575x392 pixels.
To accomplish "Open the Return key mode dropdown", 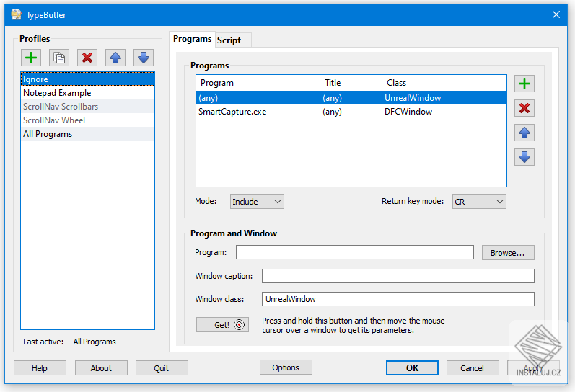I will (479, 202).
